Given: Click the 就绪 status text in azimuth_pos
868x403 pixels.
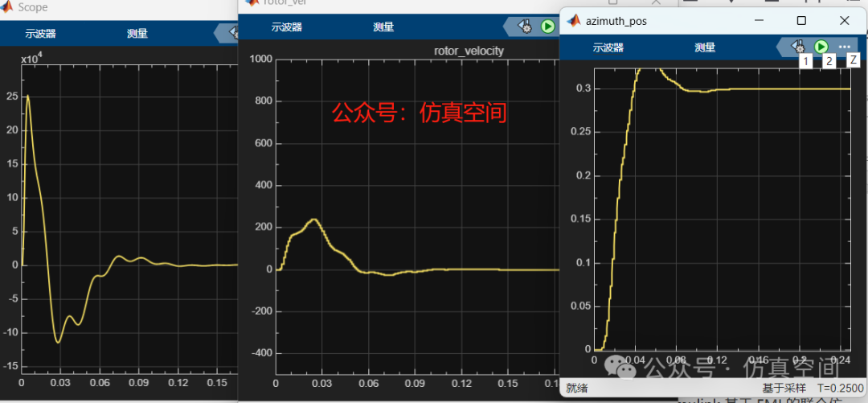Looking at the screenshot, I should pyautogui.click(x=579, y=389).
